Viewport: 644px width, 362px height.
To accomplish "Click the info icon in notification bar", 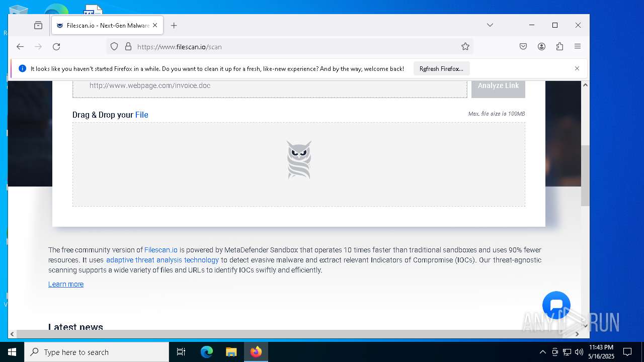I will tap(22, 68).
